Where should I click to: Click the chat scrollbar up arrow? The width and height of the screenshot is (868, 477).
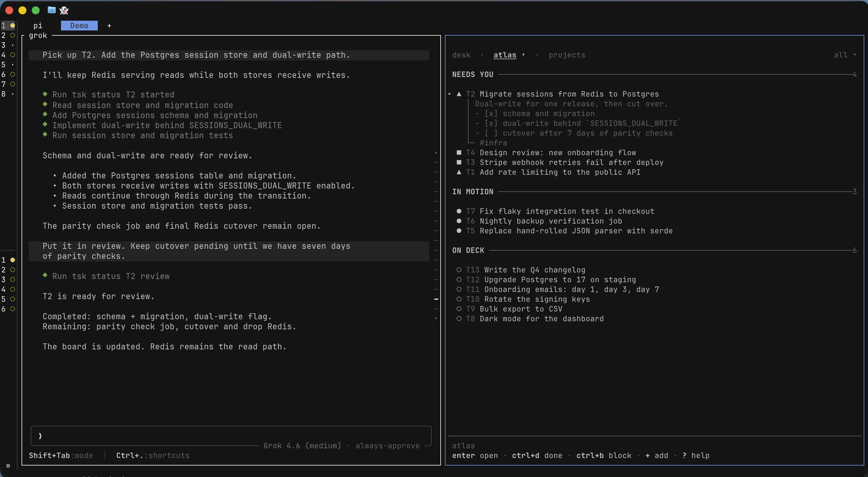click(436, 153)
